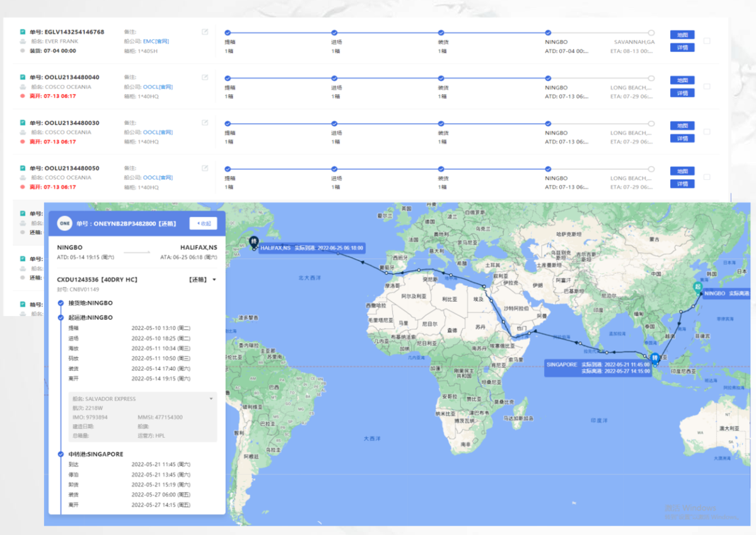
Task: Click the edit note icon for OOLU2134480040
Action: (205, 78)
